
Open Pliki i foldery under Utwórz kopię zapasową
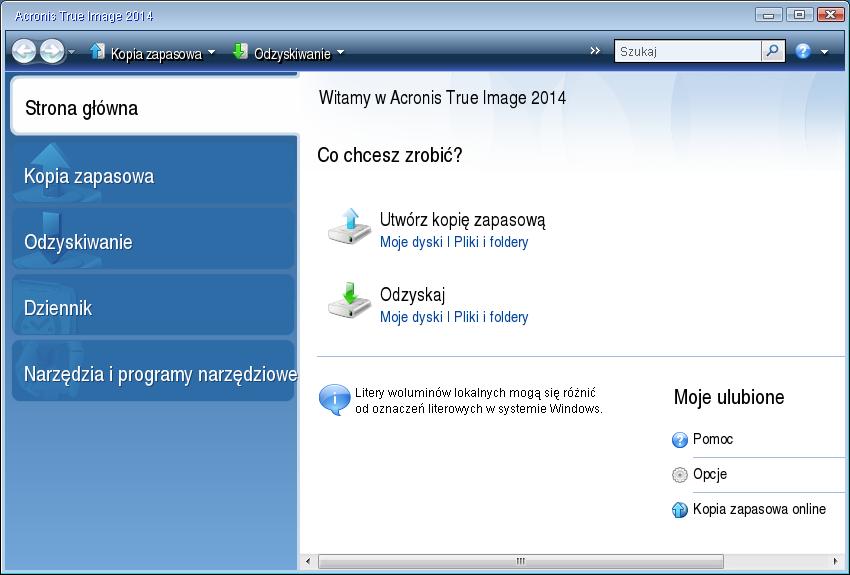491,242
